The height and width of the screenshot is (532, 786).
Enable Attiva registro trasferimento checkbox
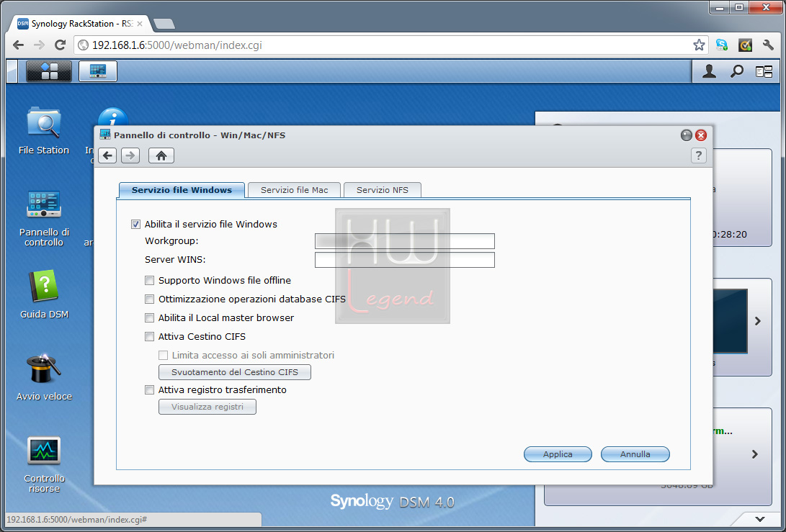coord(149,389)
